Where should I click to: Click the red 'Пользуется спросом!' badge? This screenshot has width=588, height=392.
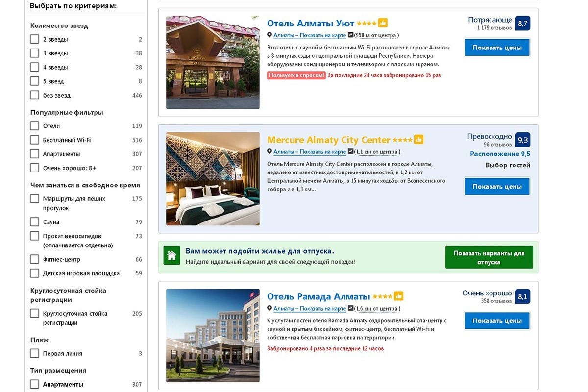pos(296,75)
